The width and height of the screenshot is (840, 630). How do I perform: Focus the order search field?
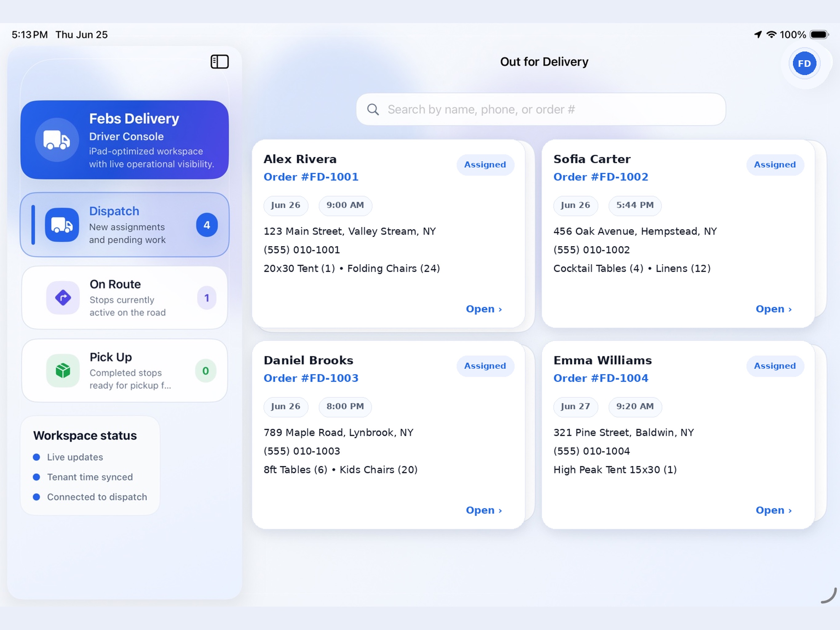click(x=541, y=110)
